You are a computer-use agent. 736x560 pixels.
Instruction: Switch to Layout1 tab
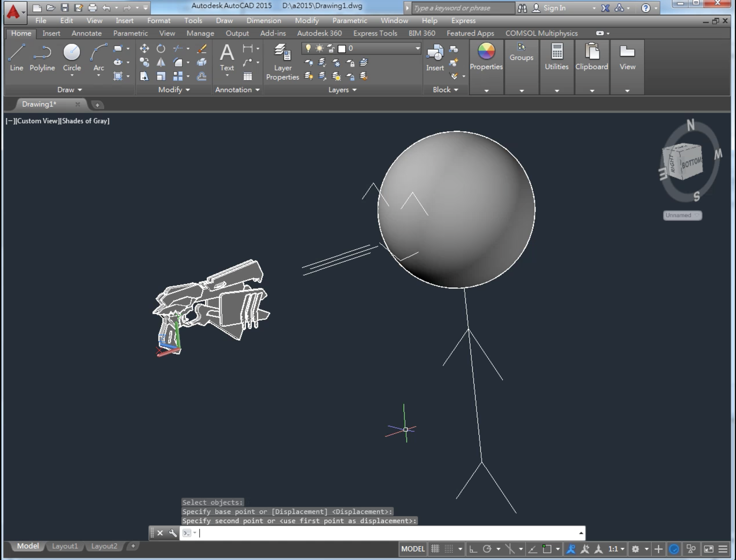click(65, 546)
